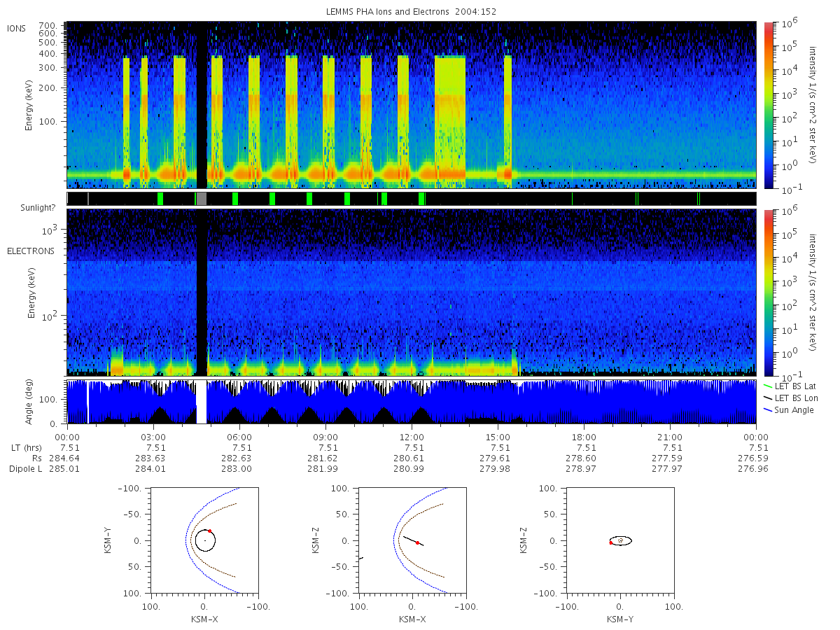Click the red spacecraft marker in KSM-X/KSM-Y plot

[x=209, y=531]
